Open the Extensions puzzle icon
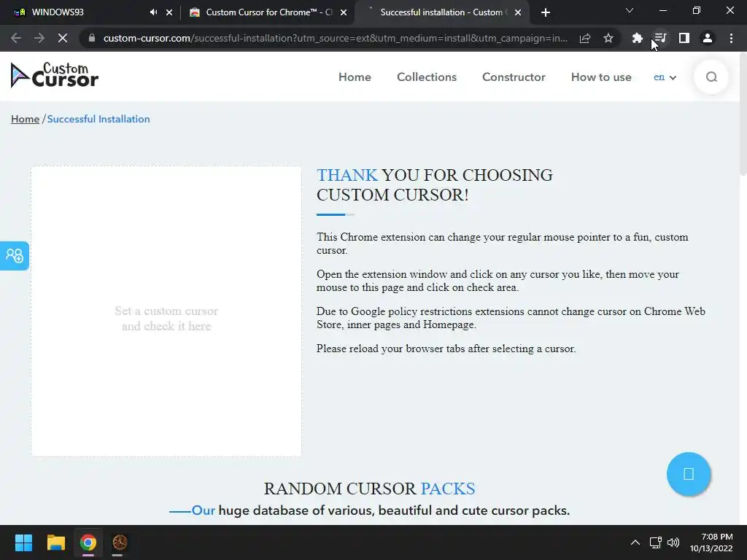The width and height of the screenshot is (747, 560). click(x=637, y=38)
